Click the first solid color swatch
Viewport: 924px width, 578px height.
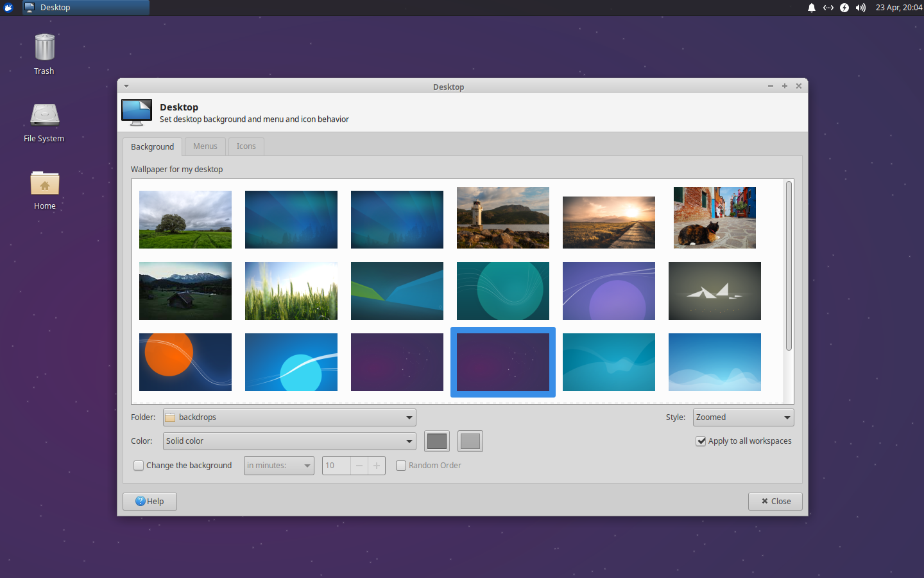click(437, 441)
